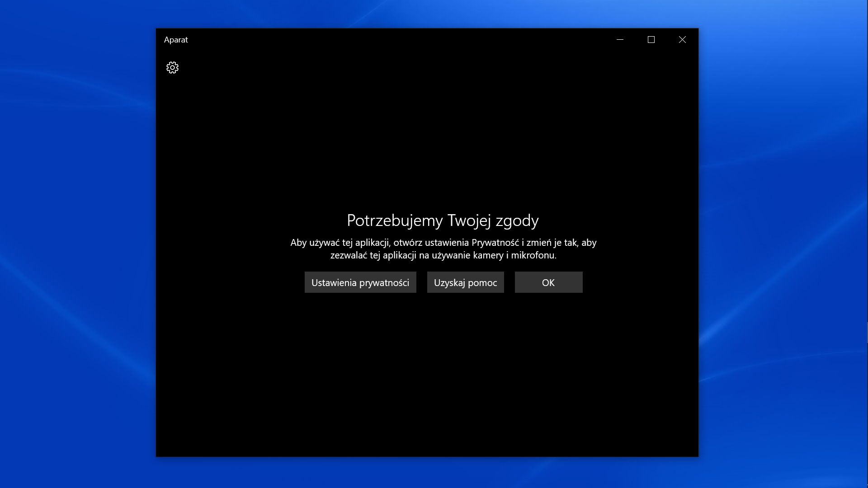Image resolution: width=868 pixels, height=488 pixels.
Task: Click black empty area above the heading
Action: pos(427,136)
